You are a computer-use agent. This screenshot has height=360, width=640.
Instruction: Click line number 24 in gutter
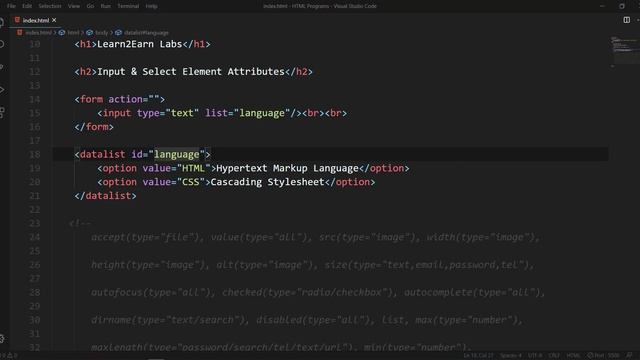point(35,237)
